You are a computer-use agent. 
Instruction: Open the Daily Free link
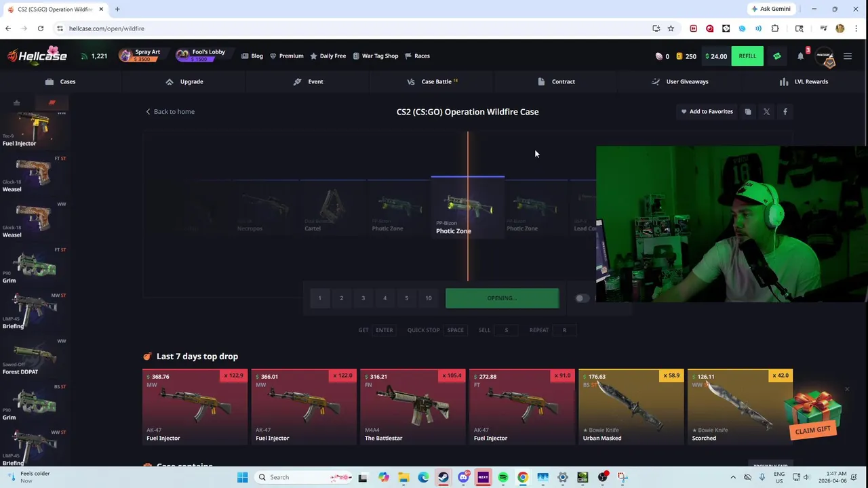tap(328, 56)
